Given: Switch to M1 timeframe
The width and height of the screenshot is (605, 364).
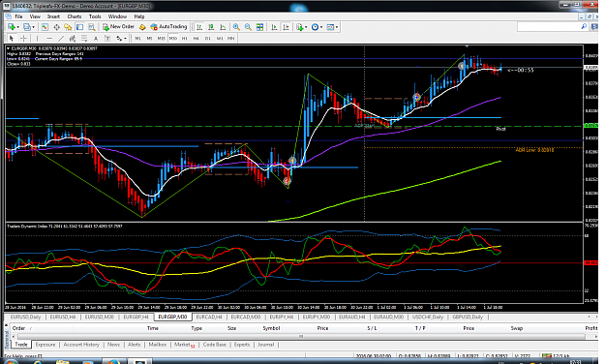Looking at the screenshot, I should coord(137,38).
